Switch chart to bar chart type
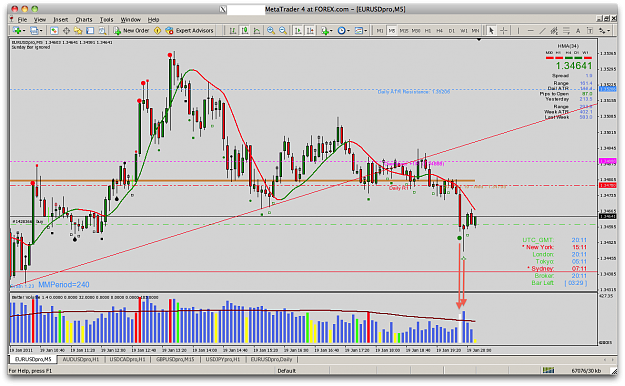 point(233,30)
